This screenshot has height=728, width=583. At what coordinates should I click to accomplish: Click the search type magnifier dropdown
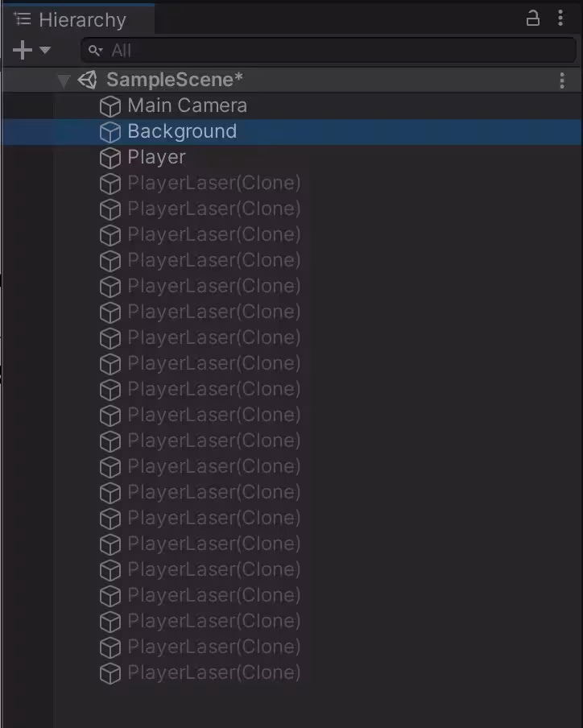[95, 51]
